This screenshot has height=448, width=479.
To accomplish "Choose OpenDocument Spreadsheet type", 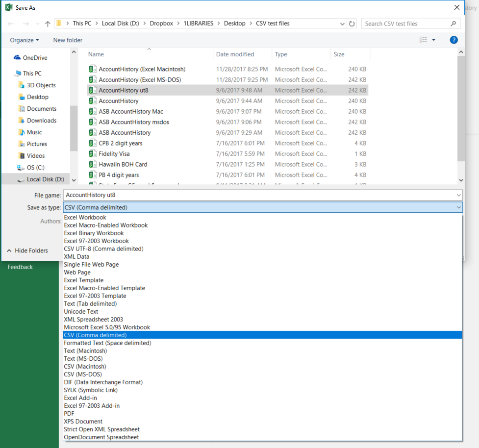I will (262, 437).
